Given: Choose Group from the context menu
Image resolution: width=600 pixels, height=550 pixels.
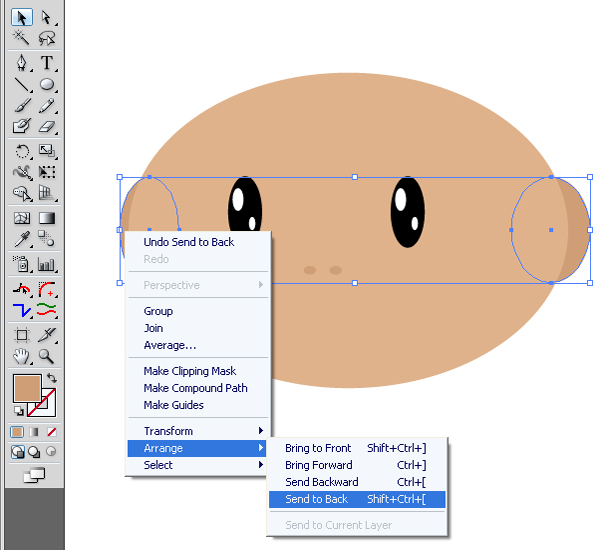Looking at the screenshot, I should (x=158, y=311).
